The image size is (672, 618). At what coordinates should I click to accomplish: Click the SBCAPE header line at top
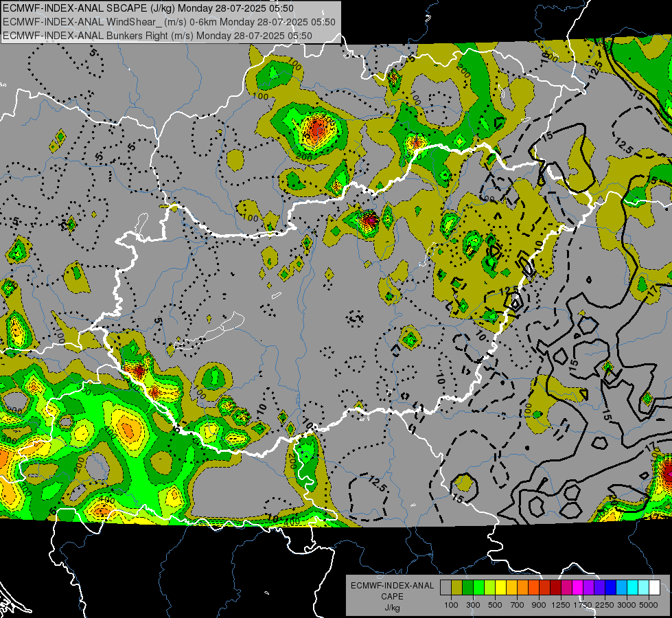148,8
